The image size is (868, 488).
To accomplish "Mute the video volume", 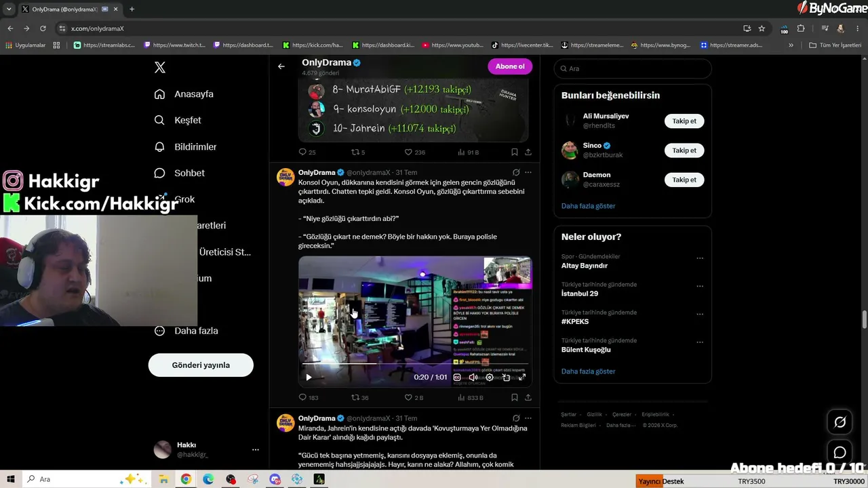I will 473,378.
